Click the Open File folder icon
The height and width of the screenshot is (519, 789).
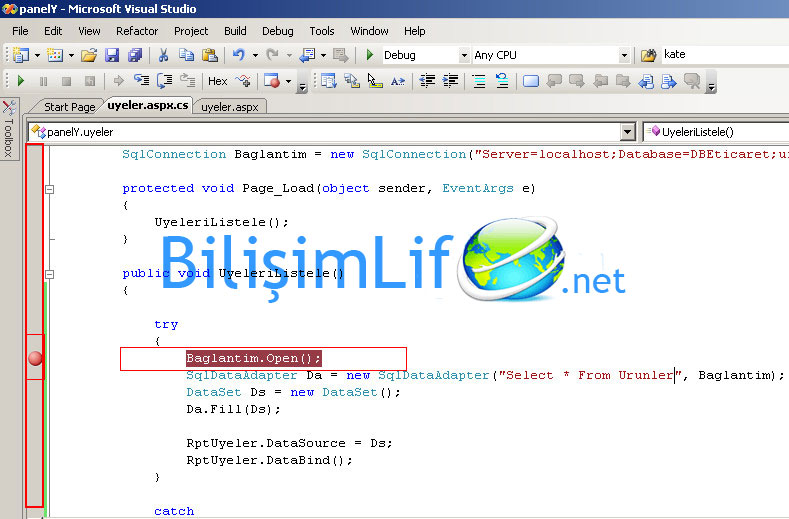[x=89, y=55]
